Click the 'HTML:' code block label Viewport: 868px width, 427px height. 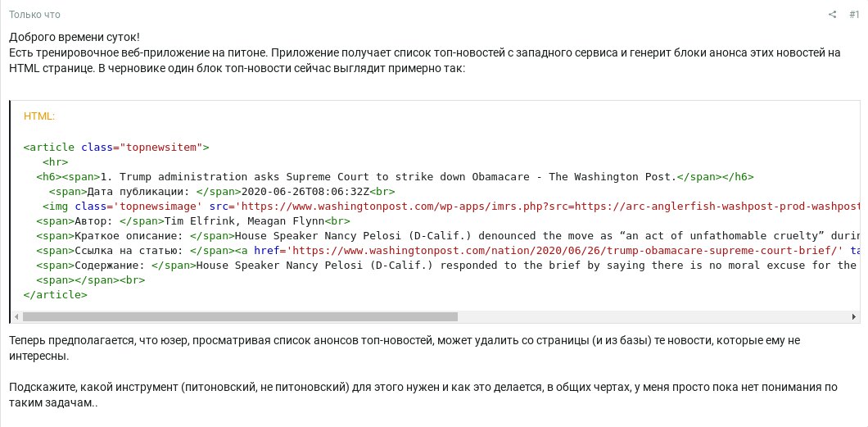click(39, 116)
